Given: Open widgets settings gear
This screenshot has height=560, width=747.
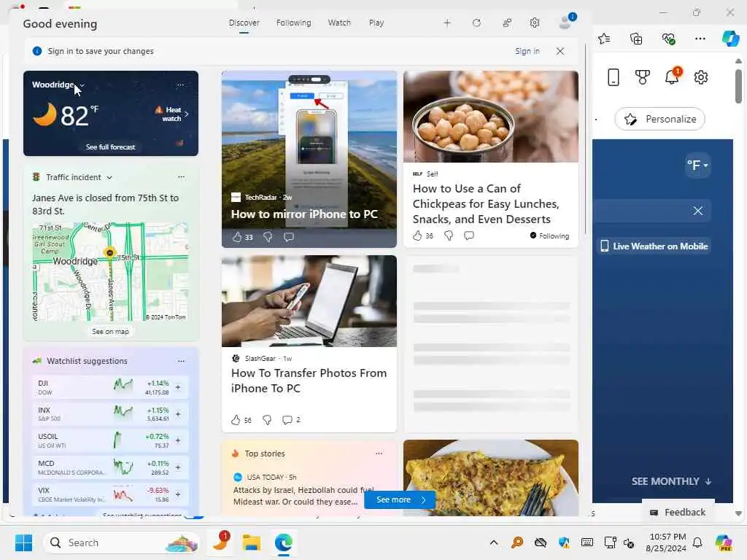Looking at the screenshot, I should [x=535, y=23].
